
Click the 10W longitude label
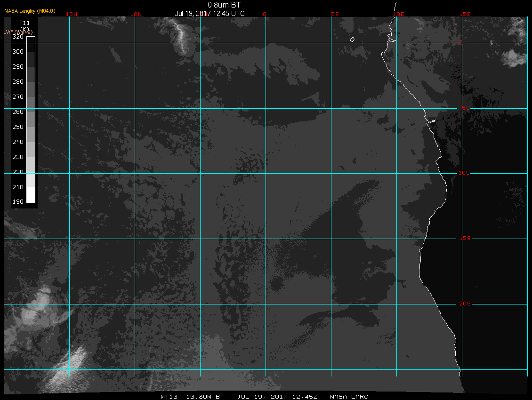136,14
